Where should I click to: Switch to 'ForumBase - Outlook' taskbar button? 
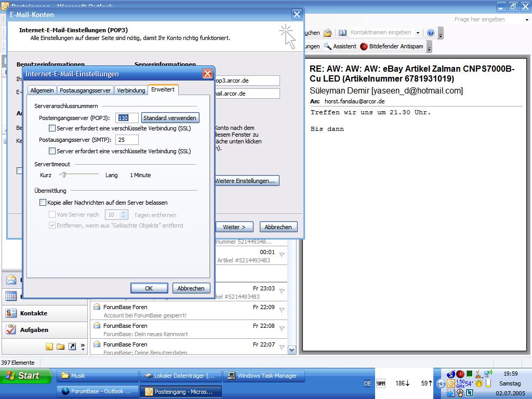click(97, 391)
